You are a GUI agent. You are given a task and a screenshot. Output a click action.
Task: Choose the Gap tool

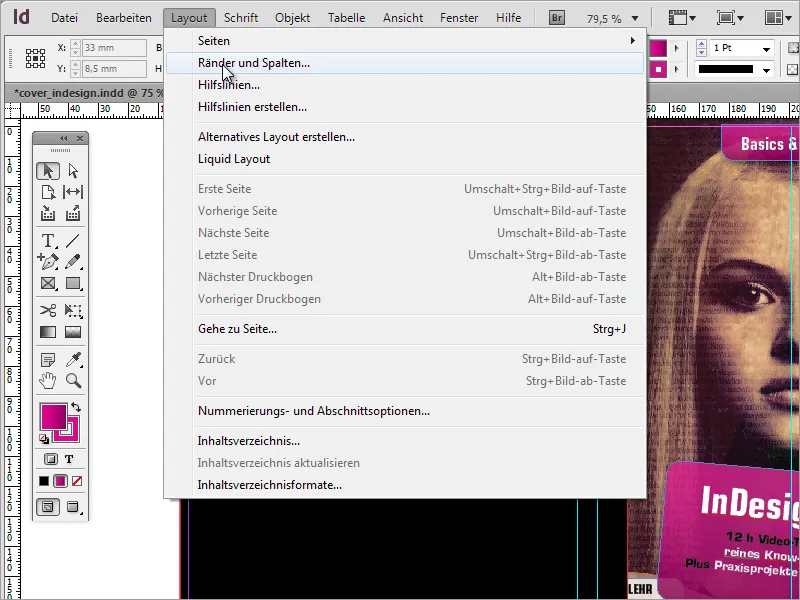coord(73,192)
